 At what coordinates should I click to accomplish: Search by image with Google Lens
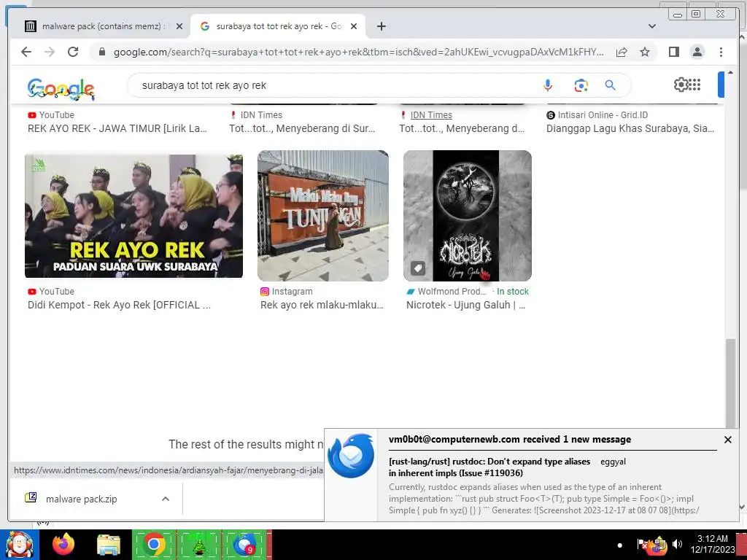581,85
